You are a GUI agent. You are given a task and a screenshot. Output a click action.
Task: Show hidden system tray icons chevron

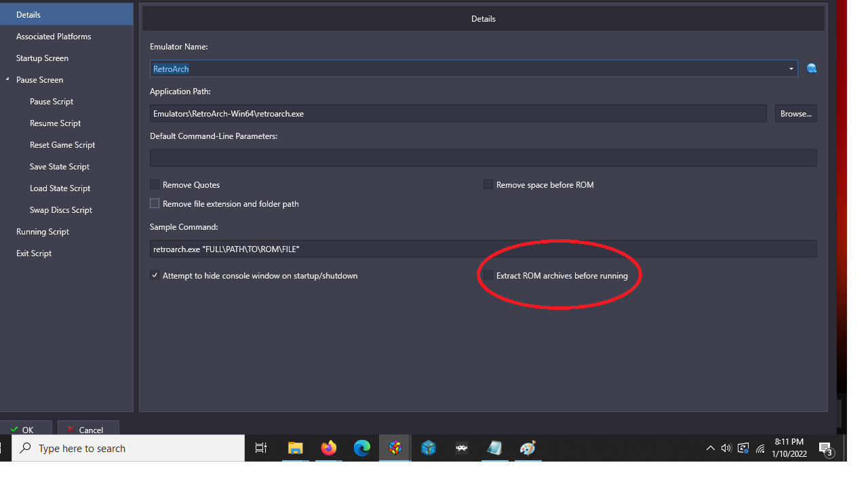click(x=710, y=448)
